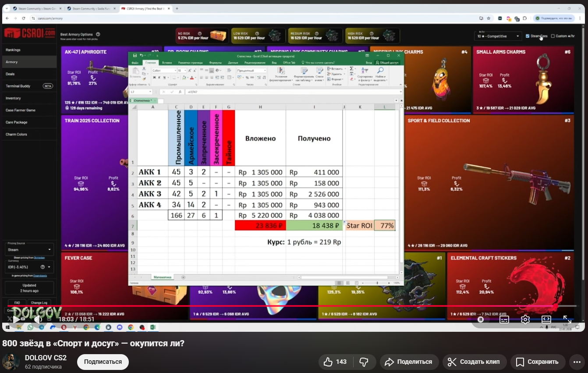Screen dimensions: 588x373
Task: Open Сортировка и фильтр in Excel
Action: coord(364,75)
